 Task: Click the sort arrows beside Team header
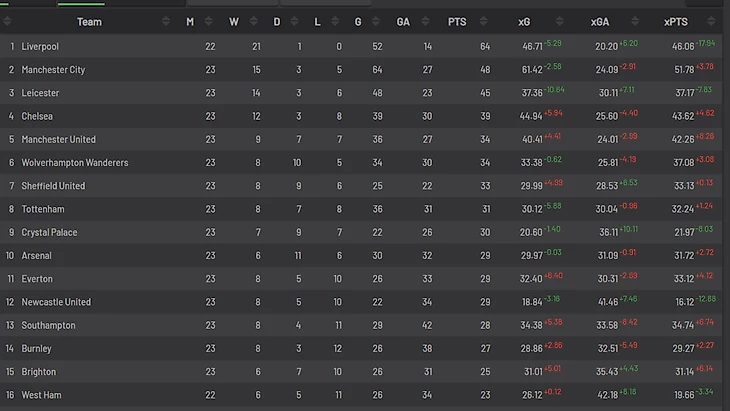tap(166, 21)
